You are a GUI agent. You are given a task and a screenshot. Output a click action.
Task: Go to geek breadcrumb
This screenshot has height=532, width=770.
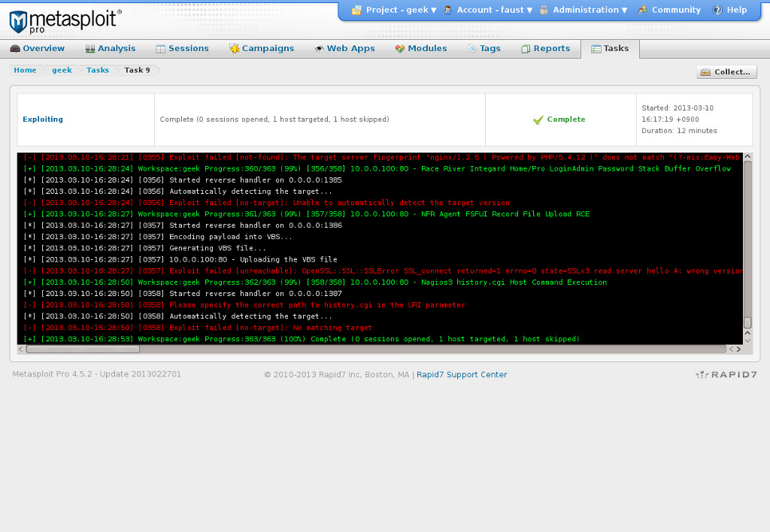point(62,70)
